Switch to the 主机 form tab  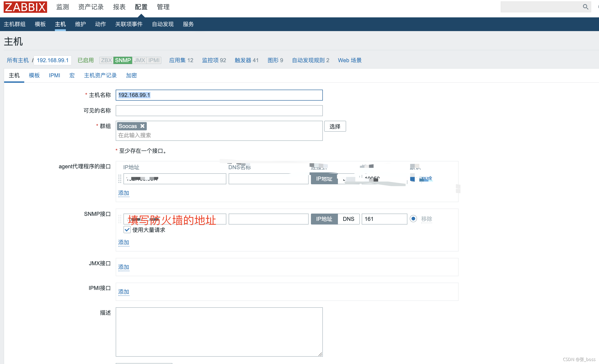pos(14,75)
